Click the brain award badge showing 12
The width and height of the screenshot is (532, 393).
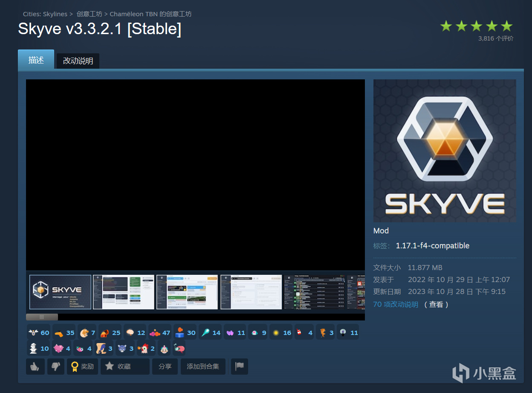135,332
